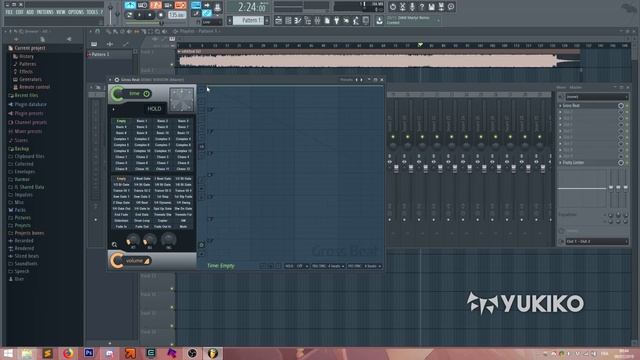640x360 pixels.
Task: Click the transport record button
Action: [161, 15]
